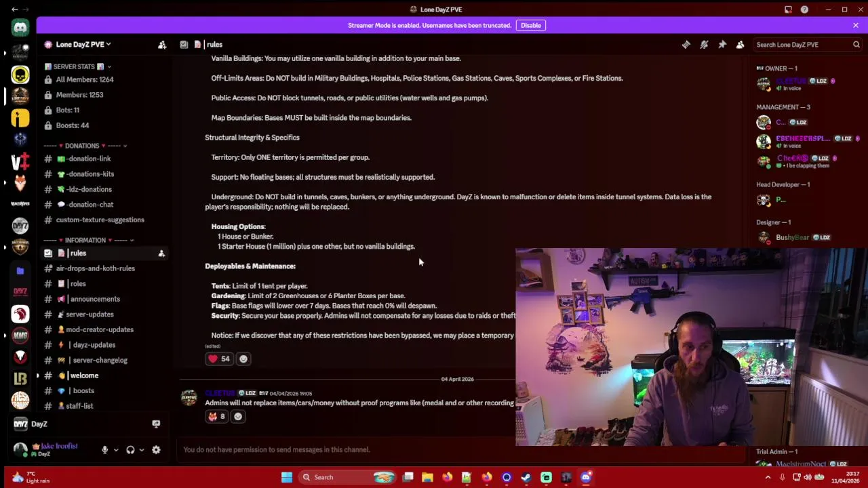Image resolution: width=868 pixels, height=488 pixels.
Task: Create invite for rules channel
Action: pos(161,253)
